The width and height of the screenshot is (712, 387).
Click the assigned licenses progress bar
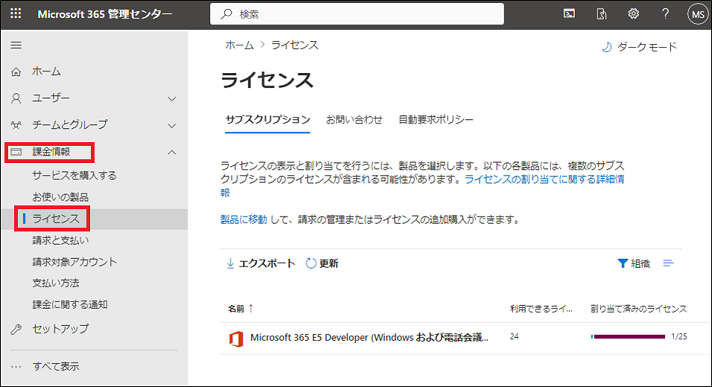(x=628, y=337)
